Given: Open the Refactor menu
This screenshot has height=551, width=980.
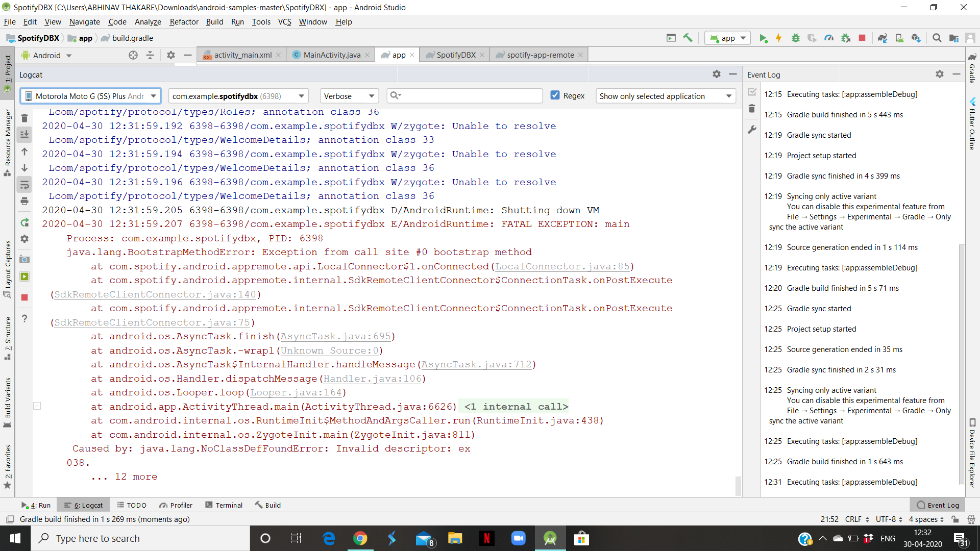Looking at the screenshot, I should coord(184,21).
